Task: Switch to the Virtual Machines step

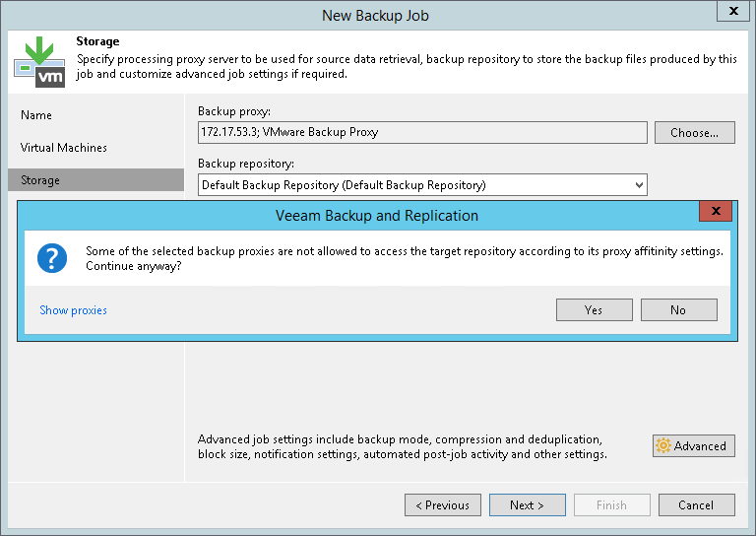Action: coord(64,148)
